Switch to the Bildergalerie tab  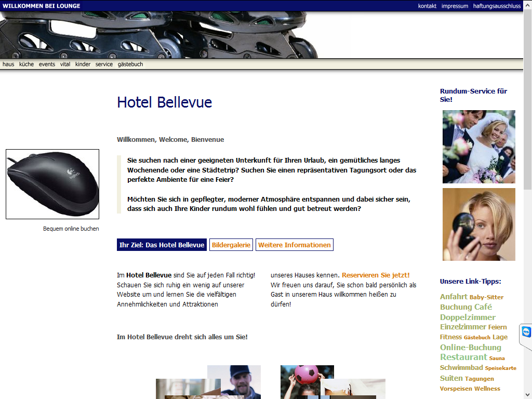(x=231, y=245)
